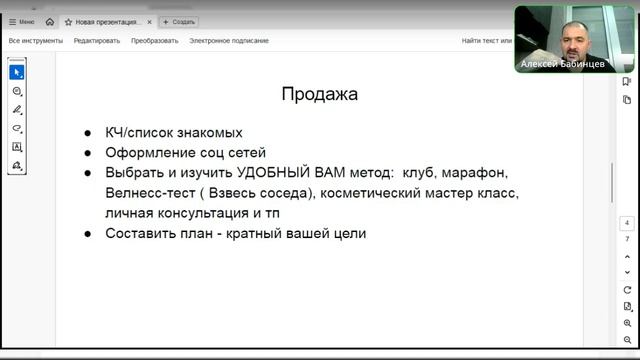Screen dimensions: 640x360
Task: Open Все инструменты menu
Action: coord(36,41)
